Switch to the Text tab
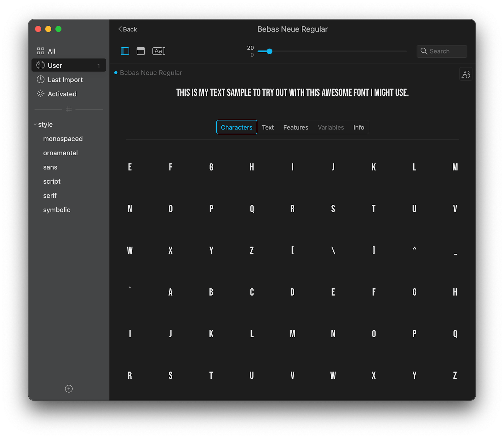 (x=268, y=127)
